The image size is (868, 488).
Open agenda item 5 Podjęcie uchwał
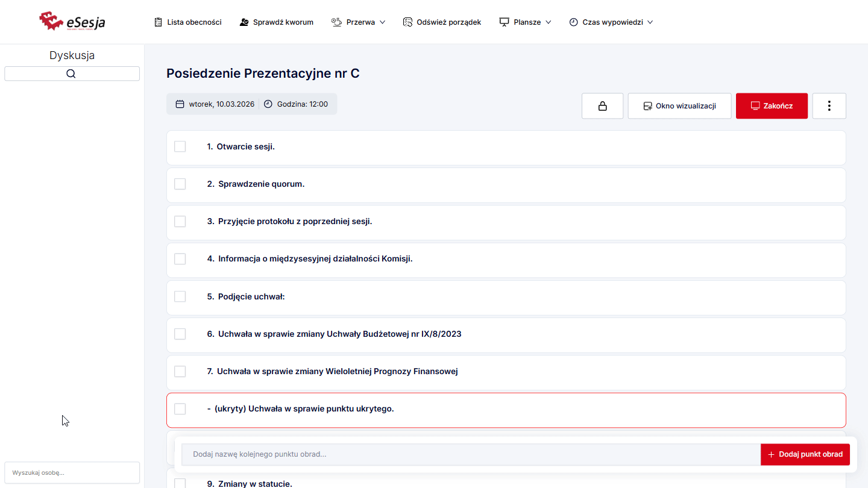point(245,296)
